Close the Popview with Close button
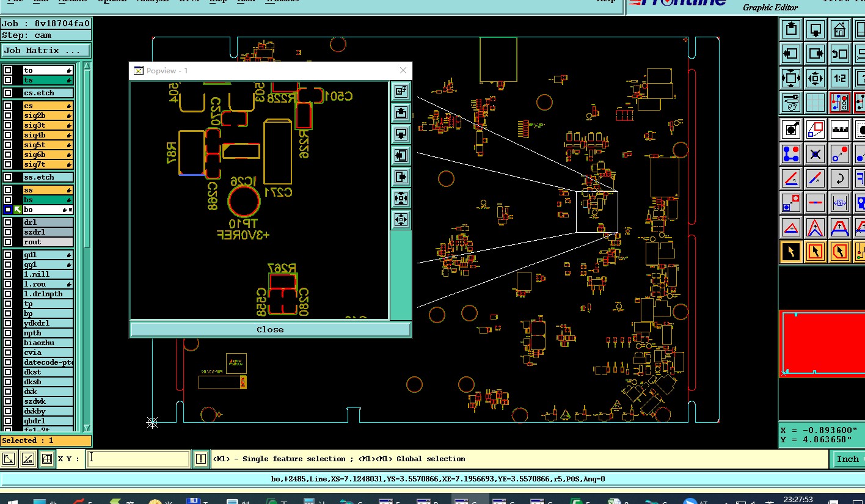This screenshot has height=504, width=865. tap(270, 329)
